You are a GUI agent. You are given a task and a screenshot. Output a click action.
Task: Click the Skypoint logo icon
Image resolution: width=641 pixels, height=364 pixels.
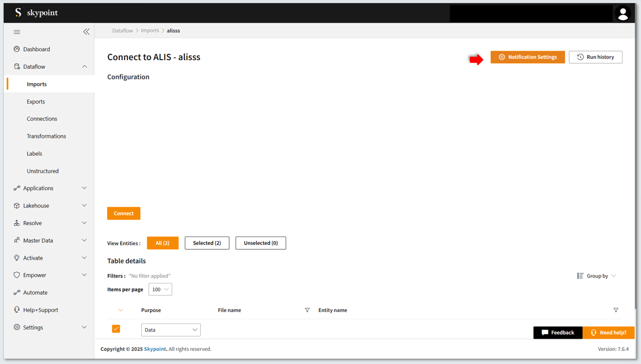coord(18,13)
